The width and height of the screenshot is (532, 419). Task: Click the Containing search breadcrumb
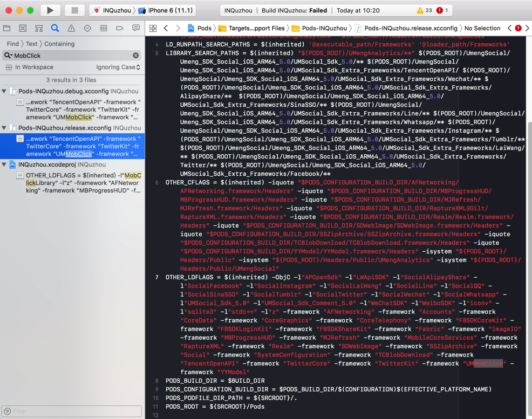pos(59,44)
